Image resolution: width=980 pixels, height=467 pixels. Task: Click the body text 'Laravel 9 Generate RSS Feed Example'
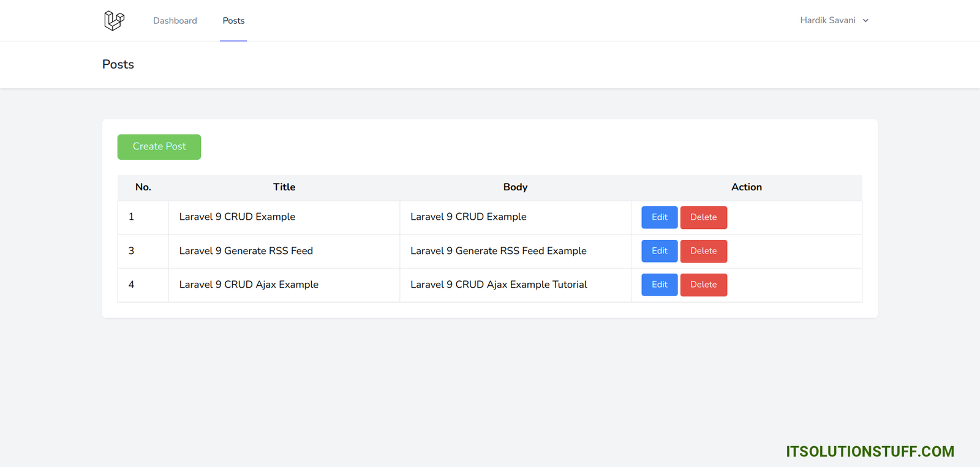498,251
